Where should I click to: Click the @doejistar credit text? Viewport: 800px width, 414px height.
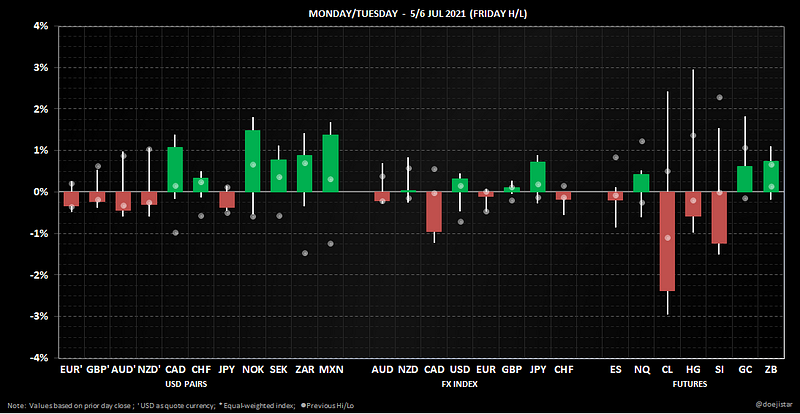pyautogui.click(x=773, y=405)
